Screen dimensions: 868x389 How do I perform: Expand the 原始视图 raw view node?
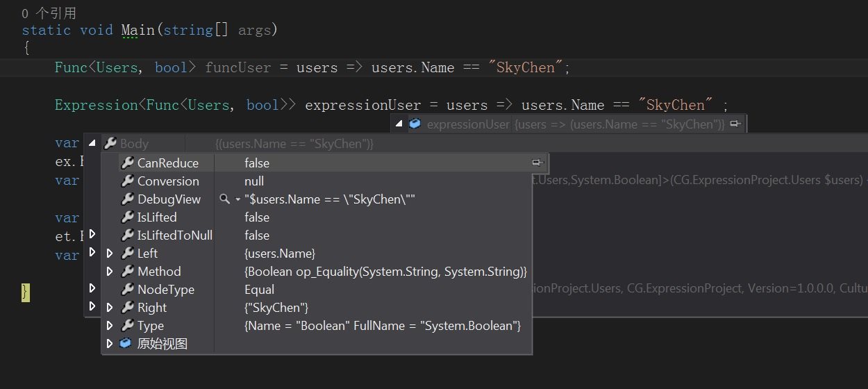tap(109, 344)
